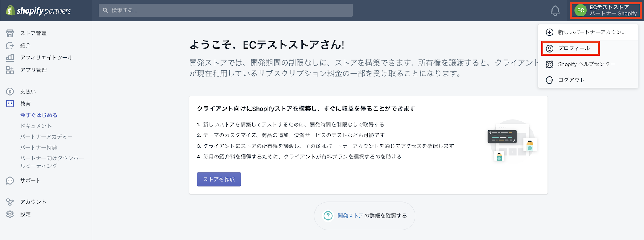Click the Shopify Partners logo
Image resolution: width=644 pixels, height=240 pixels.
point(39,11)
